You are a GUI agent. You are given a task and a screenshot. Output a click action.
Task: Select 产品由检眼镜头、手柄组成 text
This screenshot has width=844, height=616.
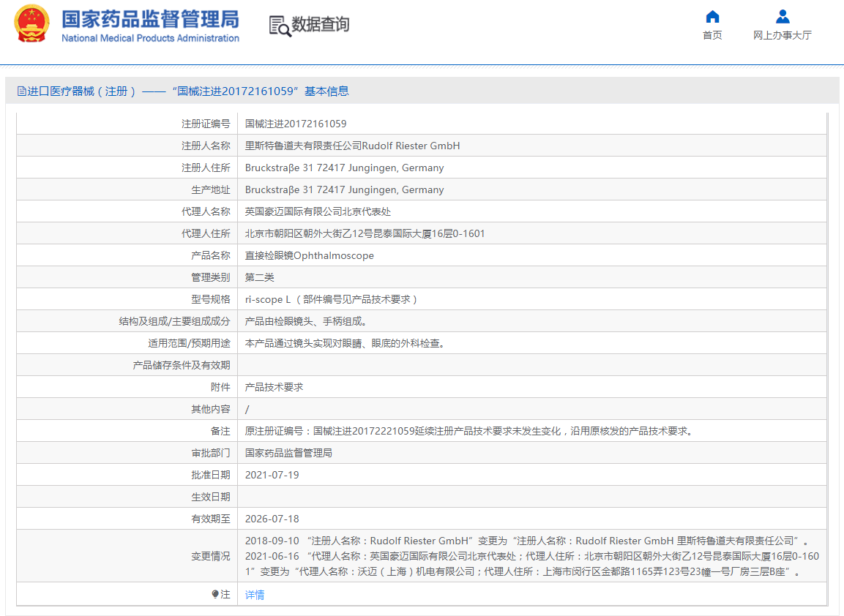point(306,322)
